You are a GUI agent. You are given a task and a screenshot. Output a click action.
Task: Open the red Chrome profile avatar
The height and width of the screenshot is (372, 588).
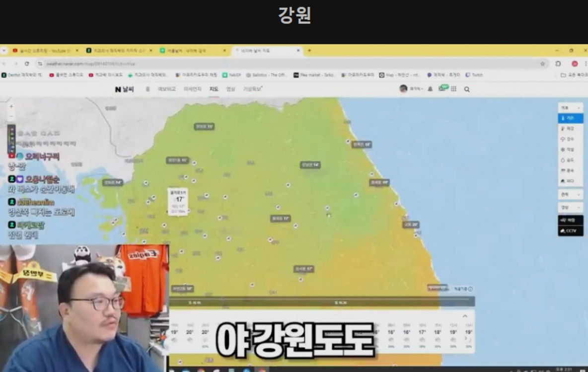tap(575, 64)
